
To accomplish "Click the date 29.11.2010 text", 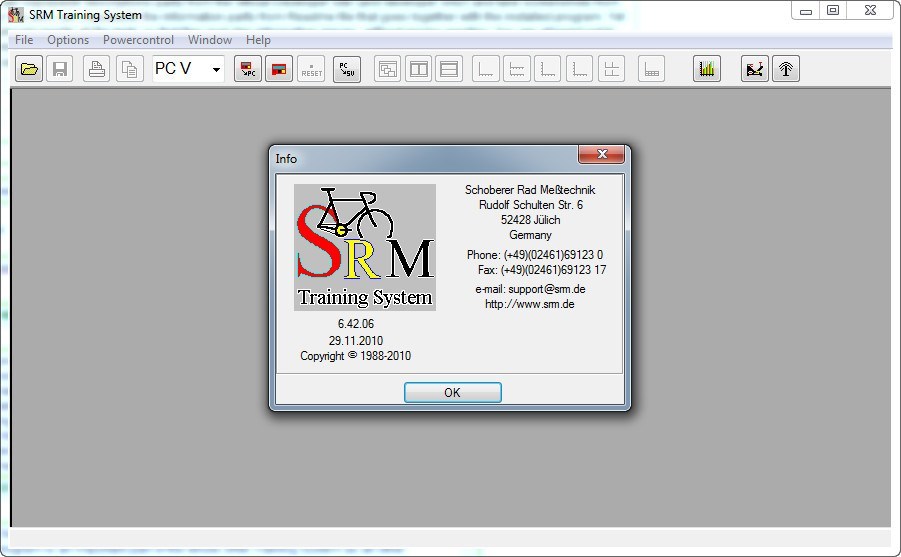I will pyautogui.click(x=356, y=340).
